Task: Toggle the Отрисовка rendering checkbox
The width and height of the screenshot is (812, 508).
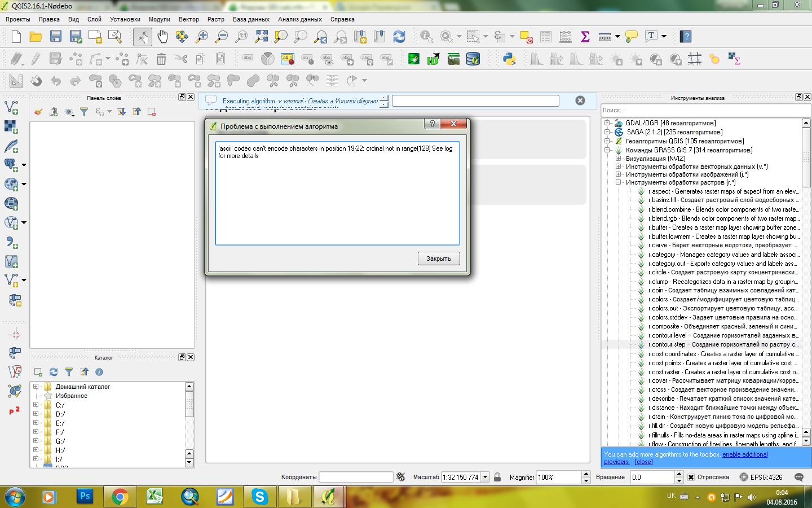Action: pyautogui.click(x=691, y=477)
